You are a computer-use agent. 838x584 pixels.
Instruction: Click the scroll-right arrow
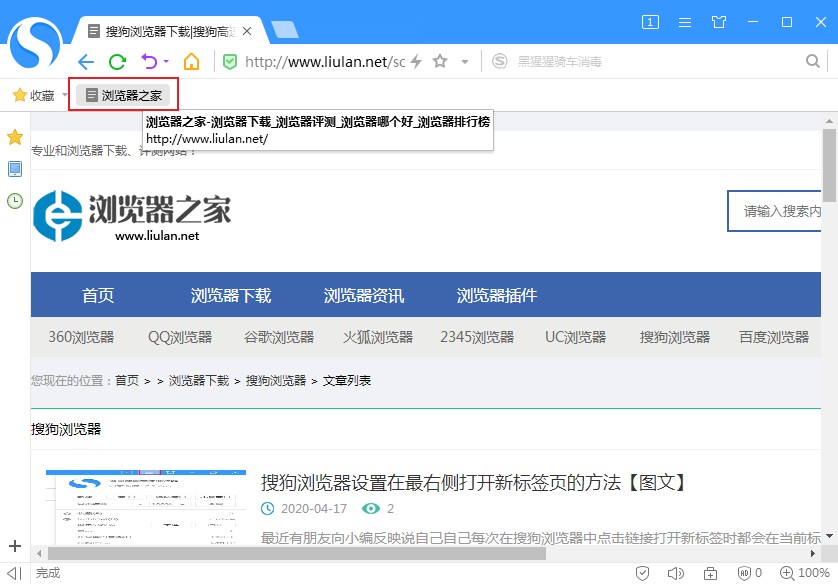813,553
